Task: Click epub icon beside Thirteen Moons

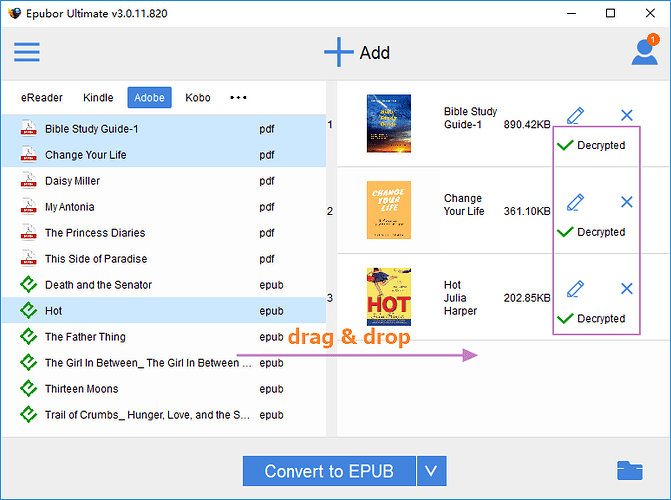Action: [x=29, y=388]
